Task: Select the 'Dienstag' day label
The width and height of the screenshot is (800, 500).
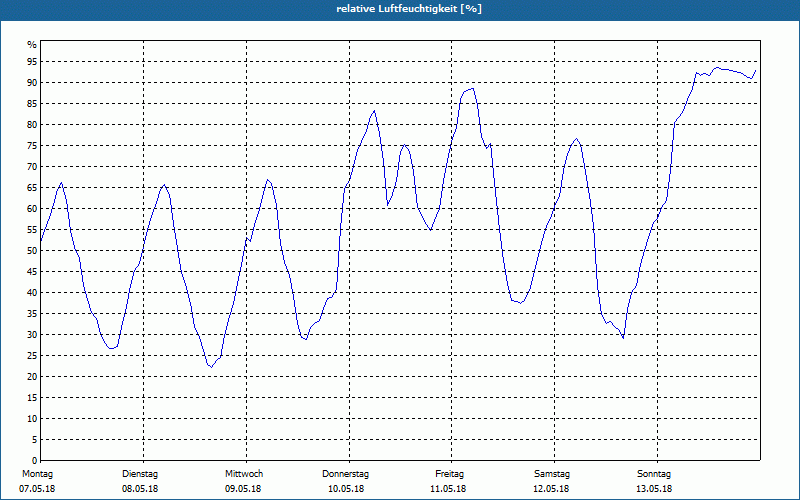Action: [140, 474]
